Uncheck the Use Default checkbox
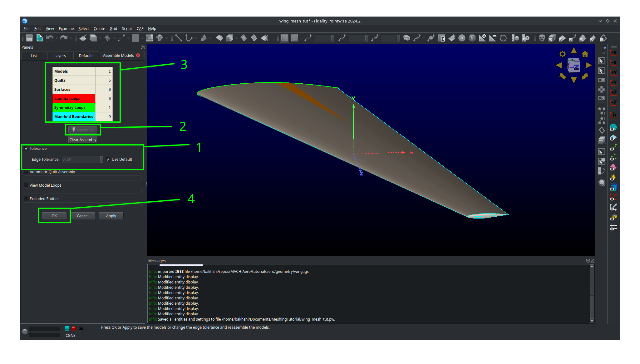The width and height of the screenshot is (640, 364). [x=108, y=159]
